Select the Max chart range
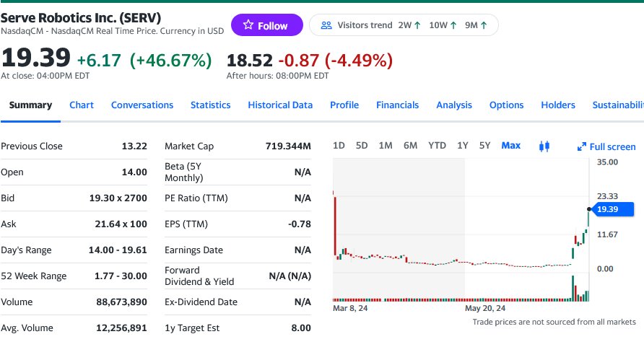This screenshot has width=644, height=347. pyautogui.click(x=511, y=146)
